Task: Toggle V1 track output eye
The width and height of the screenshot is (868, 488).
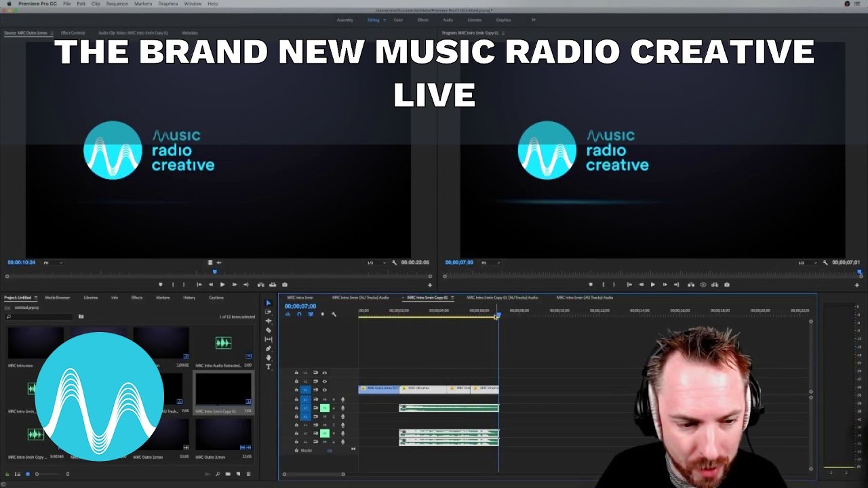Action: pos(324,390)
